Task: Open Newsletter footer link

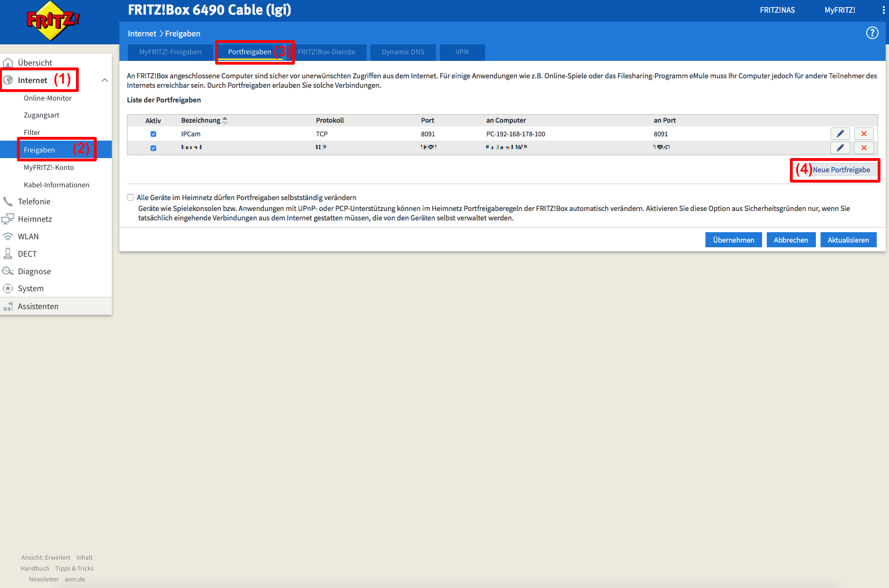Action: pyautogui.click(x=44, y=579)
